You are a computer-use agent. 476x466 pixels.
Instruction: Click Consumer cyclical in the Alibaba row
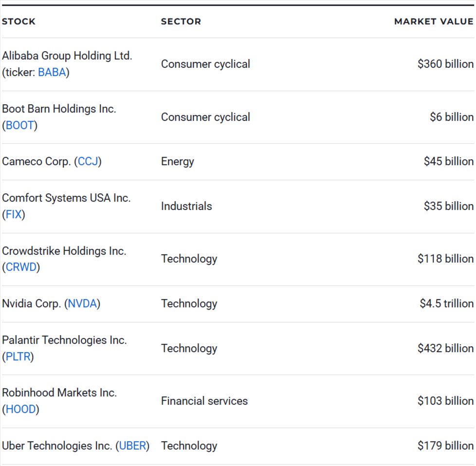205,64
